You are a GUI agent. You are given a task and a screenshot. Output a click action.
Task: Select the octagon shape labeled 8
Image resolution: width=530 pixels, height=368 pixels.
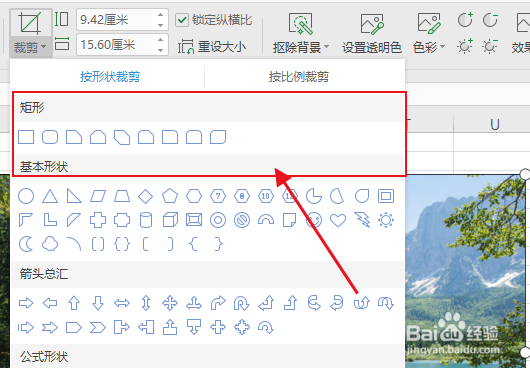click(x=242, y=196)
